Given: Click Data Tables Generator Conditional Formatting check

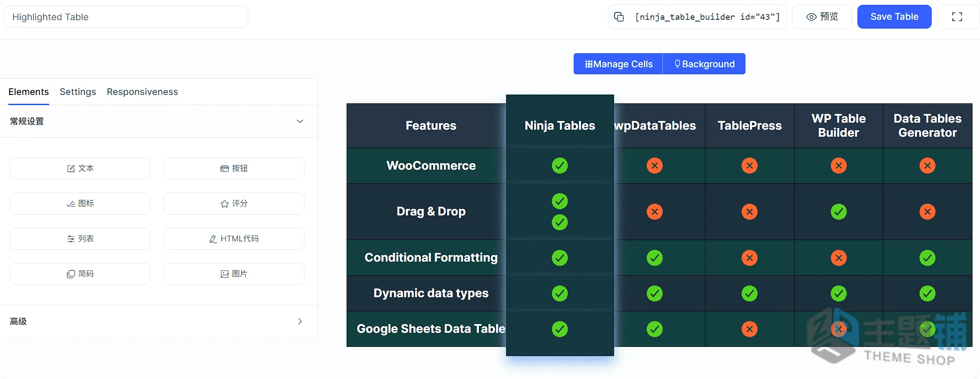Looking at the screenshot, I should pyautogui.click(x=927, y=258).
